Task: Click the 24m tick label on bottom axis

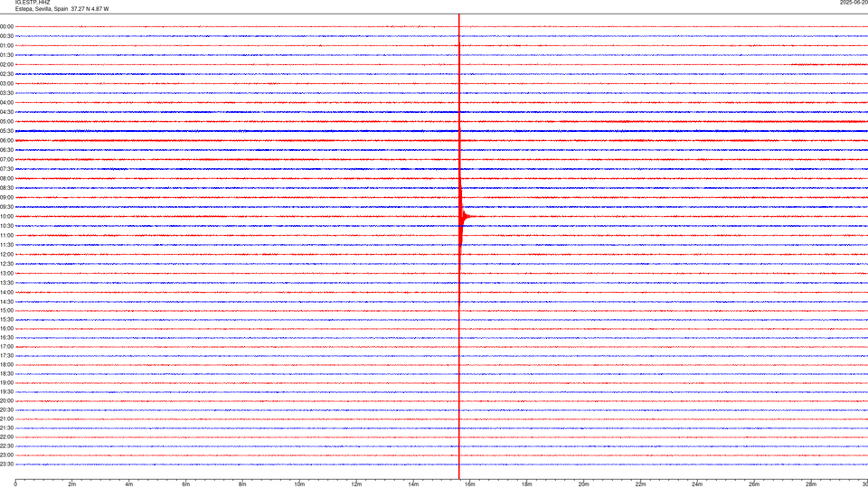Action: 697,484
